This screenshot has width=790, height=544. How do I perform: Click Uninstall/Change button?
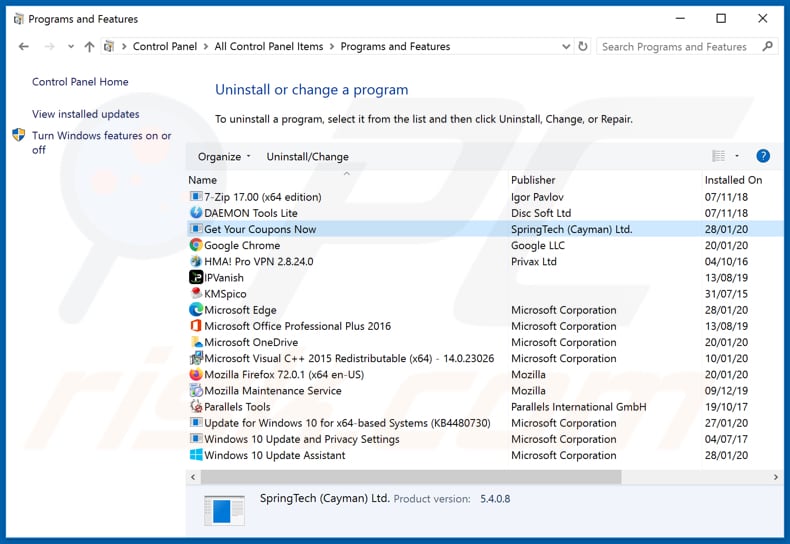coord(307,157)
